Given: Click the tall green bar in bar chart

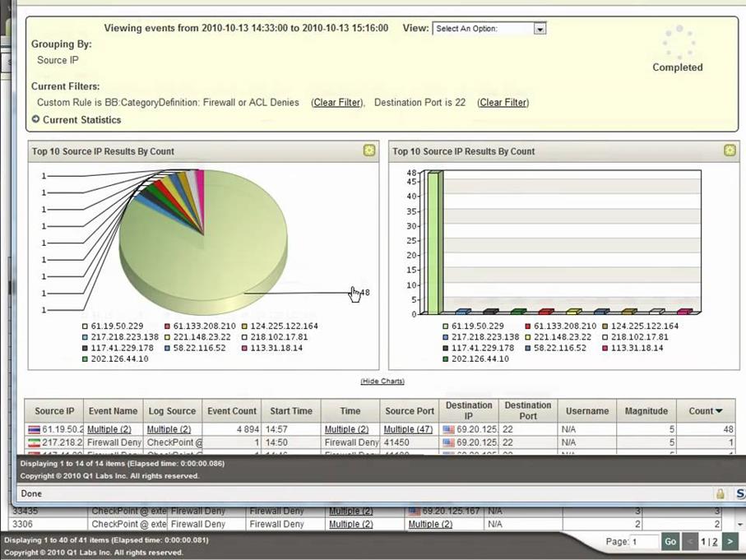Looking at the screenshot, I should [x=434, y=243].
